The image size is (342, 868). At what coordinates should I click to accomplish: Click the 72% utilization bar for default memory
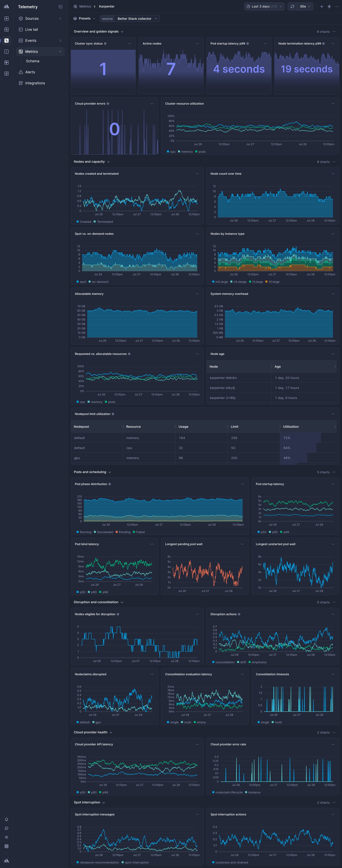click(x=300, y=438)
